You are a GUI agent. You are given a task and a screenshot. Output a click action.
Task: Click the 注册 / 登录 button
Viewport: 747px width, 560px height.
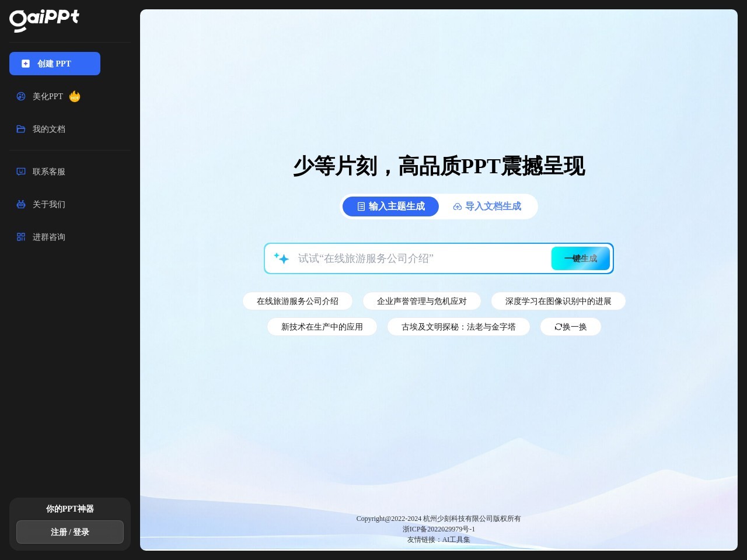pyautogui.click(x=70, y=532)
